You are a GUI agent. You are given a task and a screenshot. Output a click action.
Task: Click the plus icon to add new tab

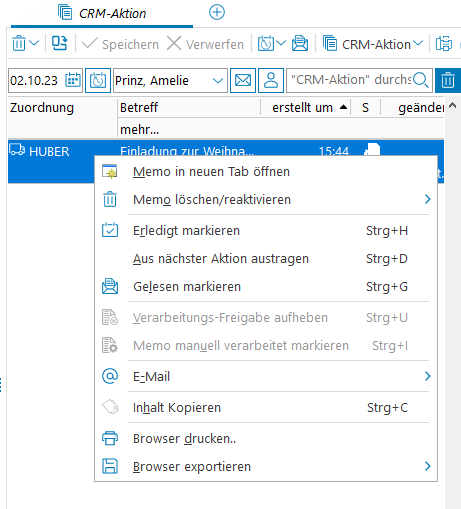217,12
